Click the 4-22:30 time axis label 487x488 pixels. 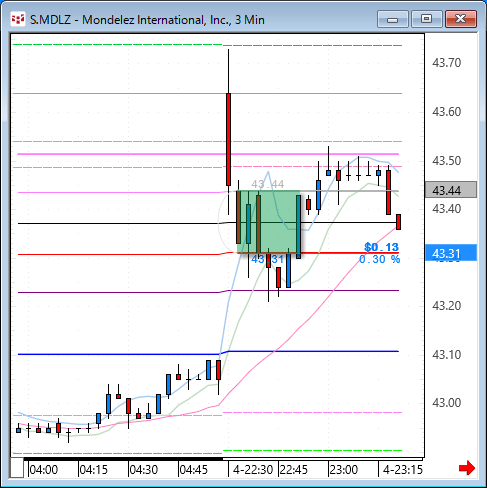pyautogui.click(x=253, y=470)
